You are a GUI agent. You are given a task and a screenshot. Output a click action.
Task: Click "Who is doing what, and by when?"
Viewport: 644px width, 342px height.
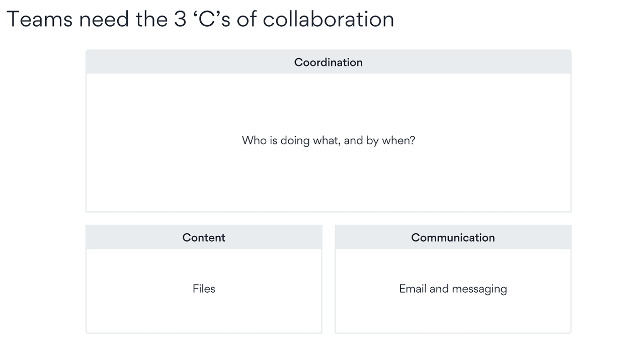(329, 141)
